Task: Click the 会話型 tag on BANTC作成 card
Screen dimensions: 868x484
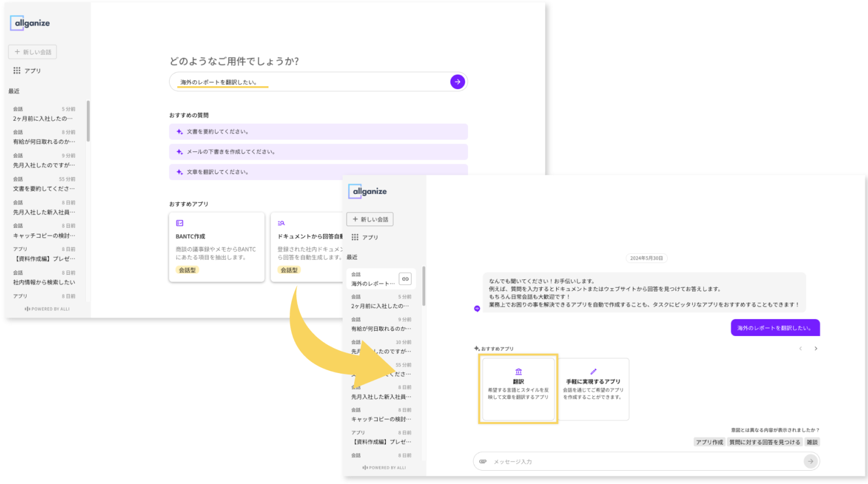Action: [187, 270]
